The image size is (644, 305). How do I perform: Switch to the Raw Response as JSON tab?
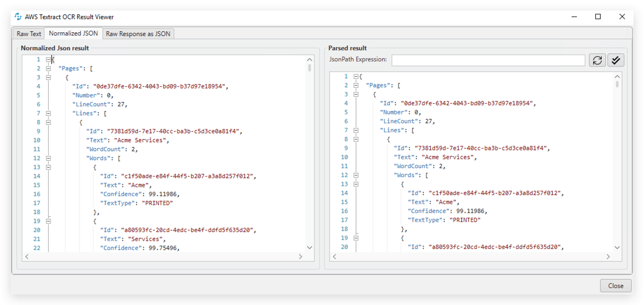(138, 33)
